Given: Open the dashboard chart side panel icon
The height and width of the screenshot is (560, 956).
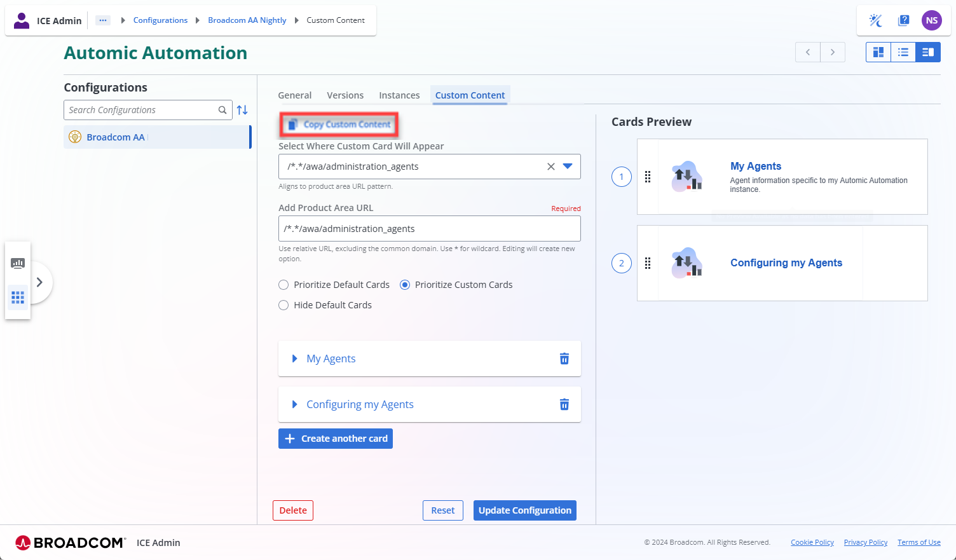Looking at the screenshot, I should 18,263.
